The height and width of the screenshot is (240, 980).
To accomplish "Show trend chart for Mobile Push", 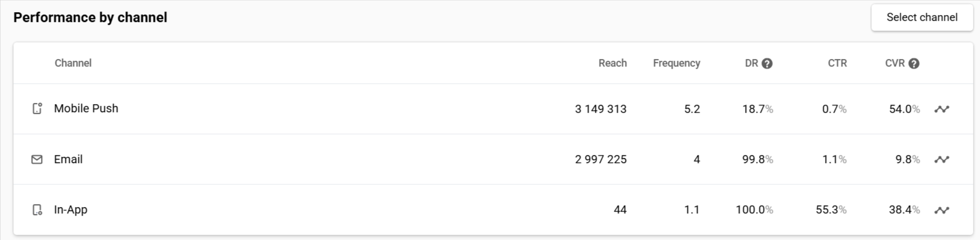I will (x=942, y=109).
